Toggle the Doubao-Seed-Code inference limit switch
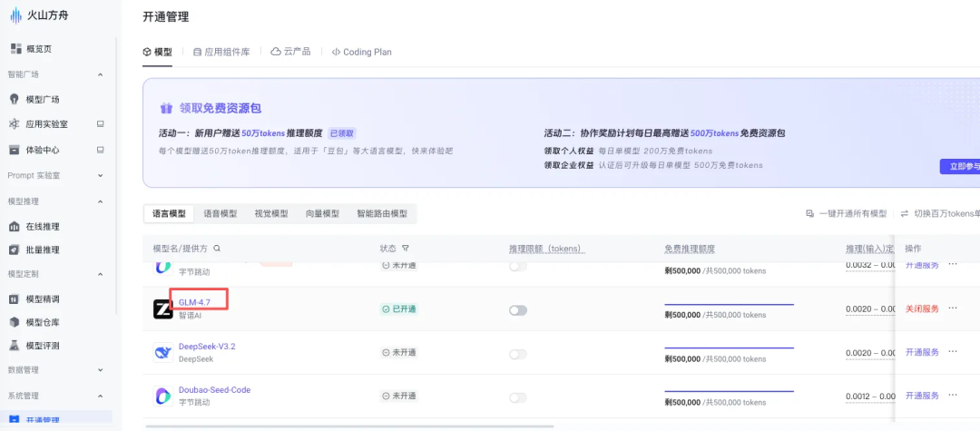The height and width of the screenshot is (431, 980). (x=518, y=397)
